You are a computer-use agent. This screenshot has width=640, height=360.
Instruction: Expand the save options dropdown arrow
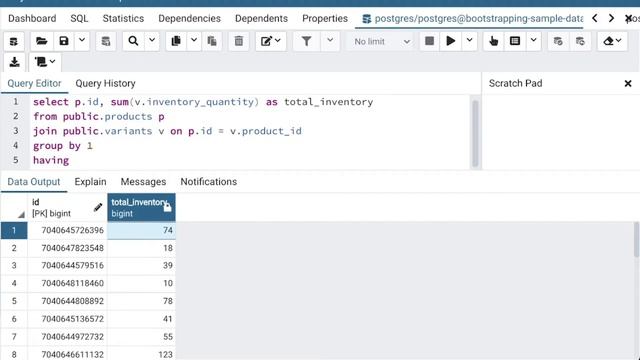click(x=82, y=41)
